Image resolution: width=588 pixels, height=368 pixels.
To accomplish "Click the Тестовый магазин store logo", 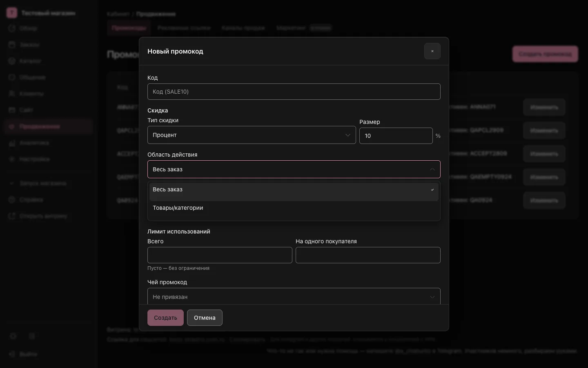I will point(12,13).
